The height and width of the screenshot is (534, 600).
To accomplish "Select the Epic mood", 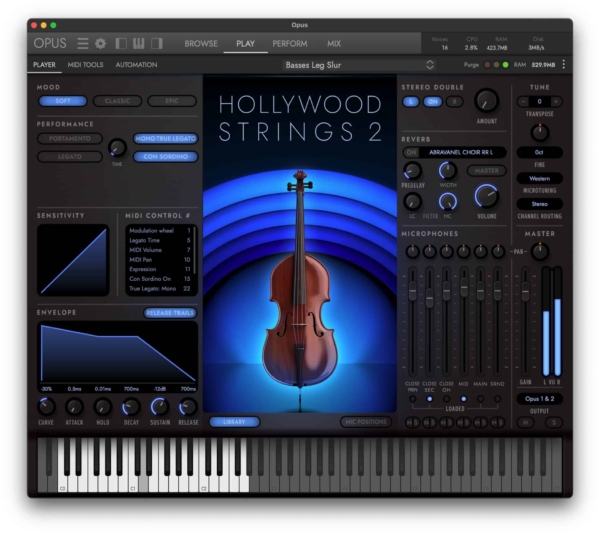I will (172, 101).
